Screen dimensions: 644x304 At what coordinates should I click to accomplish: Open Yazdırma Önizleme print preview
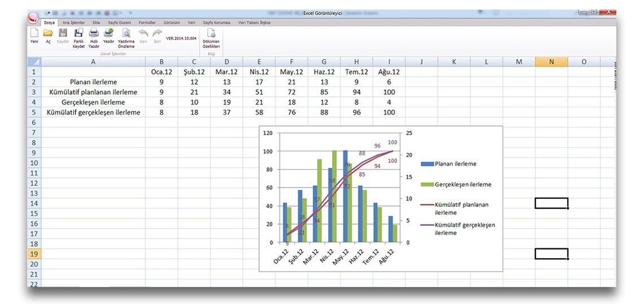126,34
